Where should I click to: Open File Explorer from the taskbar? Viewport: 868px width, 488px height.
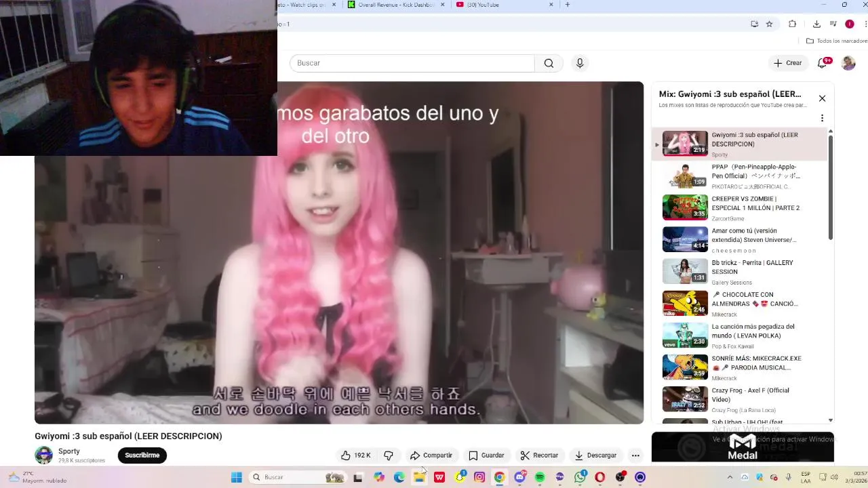(419, 477)
